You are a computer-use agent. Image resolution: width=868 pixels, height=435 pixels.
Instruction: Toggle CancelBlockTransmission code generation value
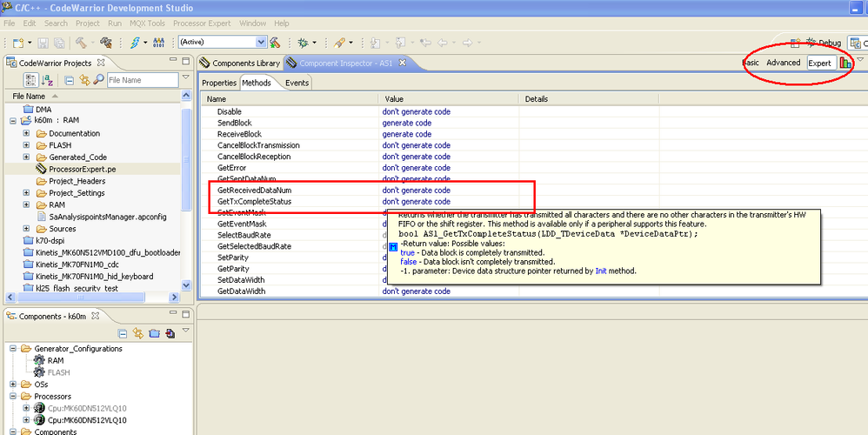click(417, 145)
